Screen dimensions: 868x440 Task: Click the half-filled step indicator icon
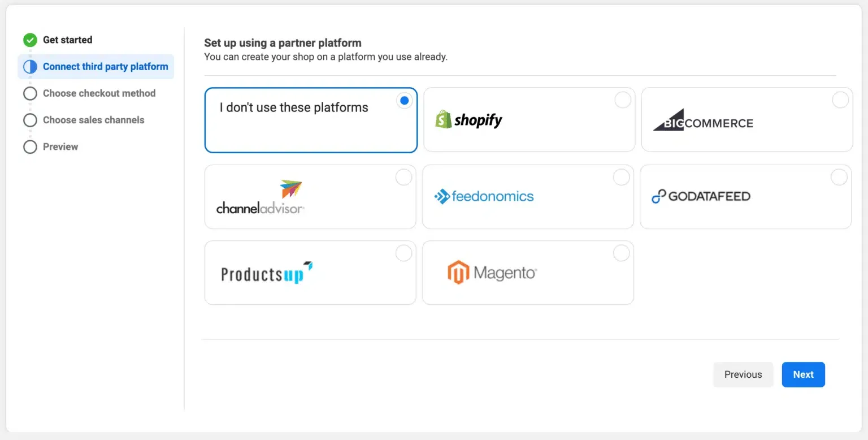[29, 66]
